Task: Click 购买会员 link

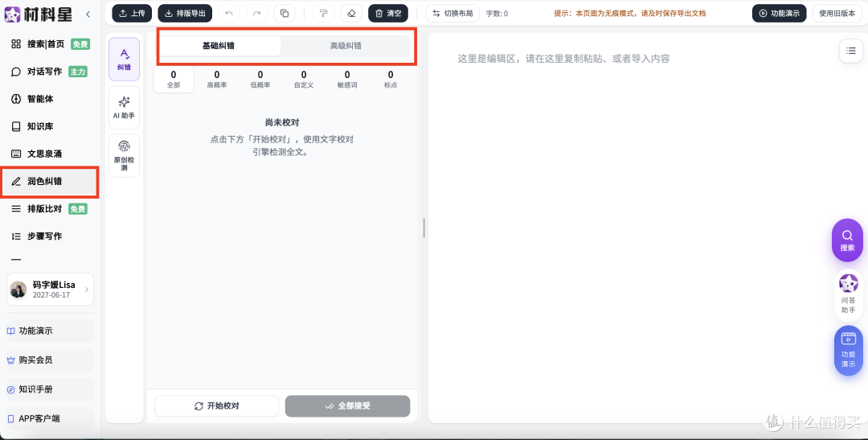Action: [50, 360]
